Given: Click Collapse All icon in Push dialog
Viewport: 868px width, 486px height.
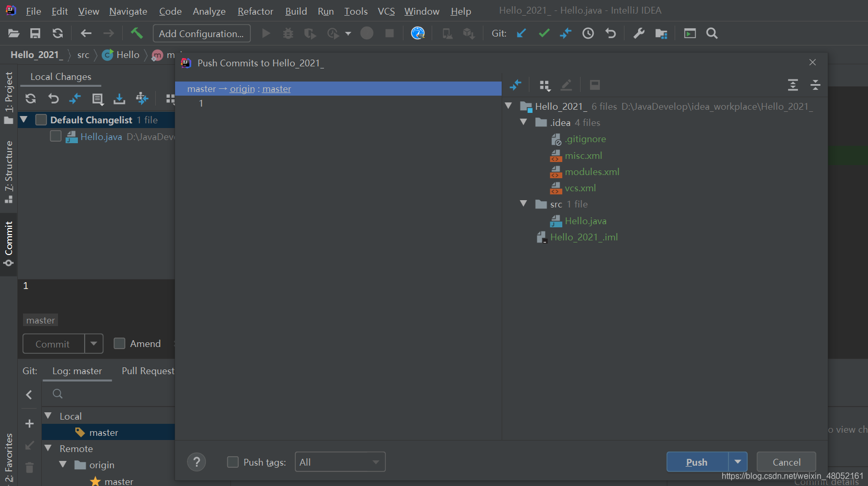Looking at the screenshot, I should point(815,85).
